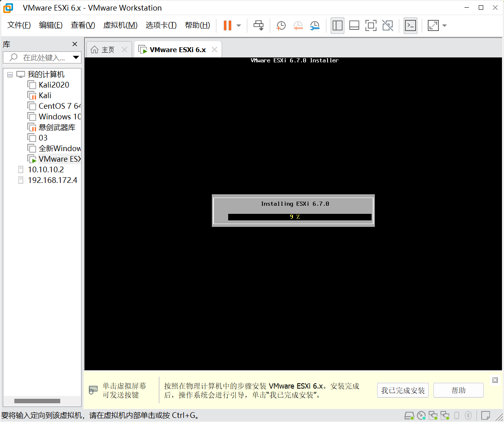Screen dimensions: 504x422
Task: Click the library horizontal scrollbar
Action: click(37, 401)
